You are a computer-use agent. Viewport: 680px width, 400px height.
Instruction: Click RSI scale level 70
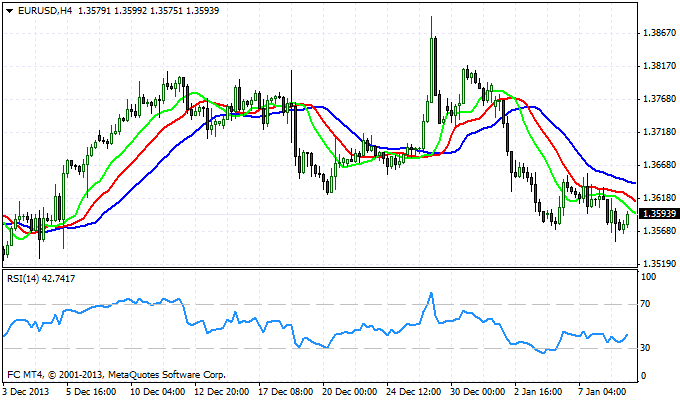tap(646, 304)
